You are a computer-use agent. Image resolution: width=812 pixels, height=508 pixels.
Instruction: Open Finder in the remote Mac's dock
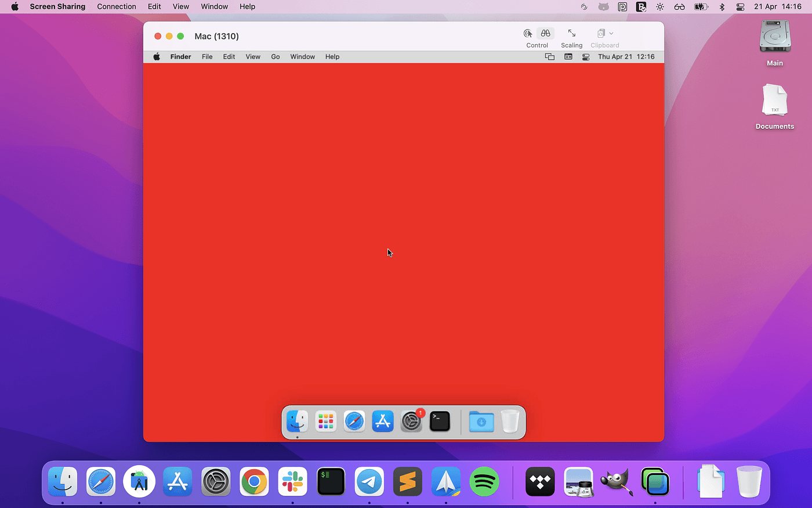pos(298,421)
